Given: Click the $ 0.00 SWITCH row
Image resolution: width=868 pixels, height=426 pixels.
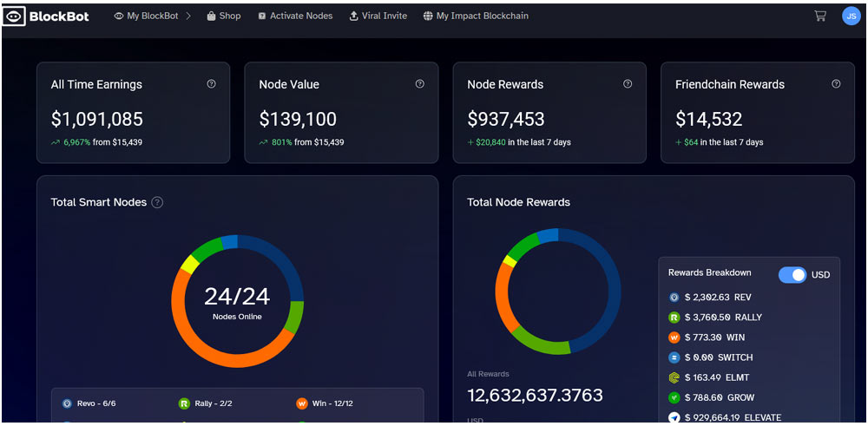Looking at the screenshot, I should click(711, 357).
